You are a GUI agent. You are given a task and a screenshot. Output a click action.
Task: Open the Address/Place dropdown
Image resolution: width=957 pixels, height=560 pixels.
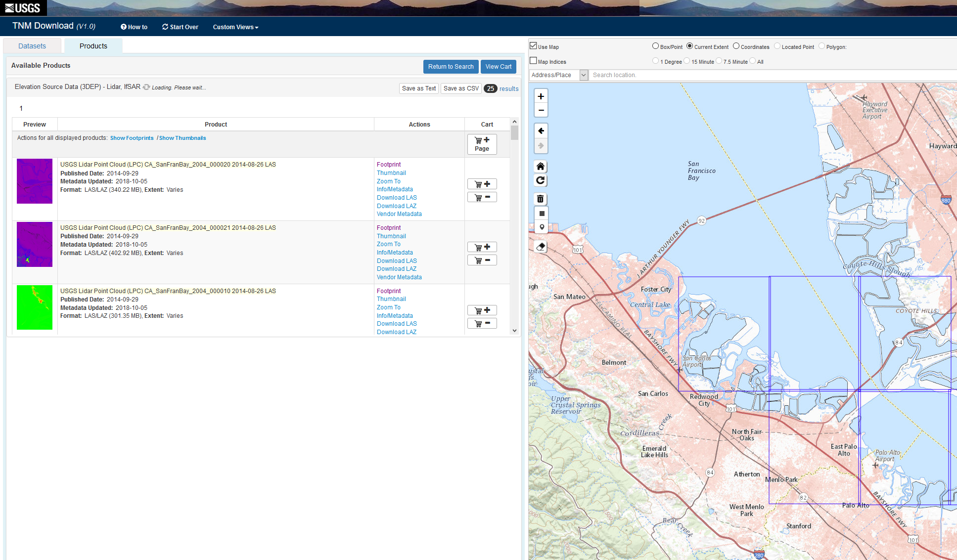(x=559, y=75)
